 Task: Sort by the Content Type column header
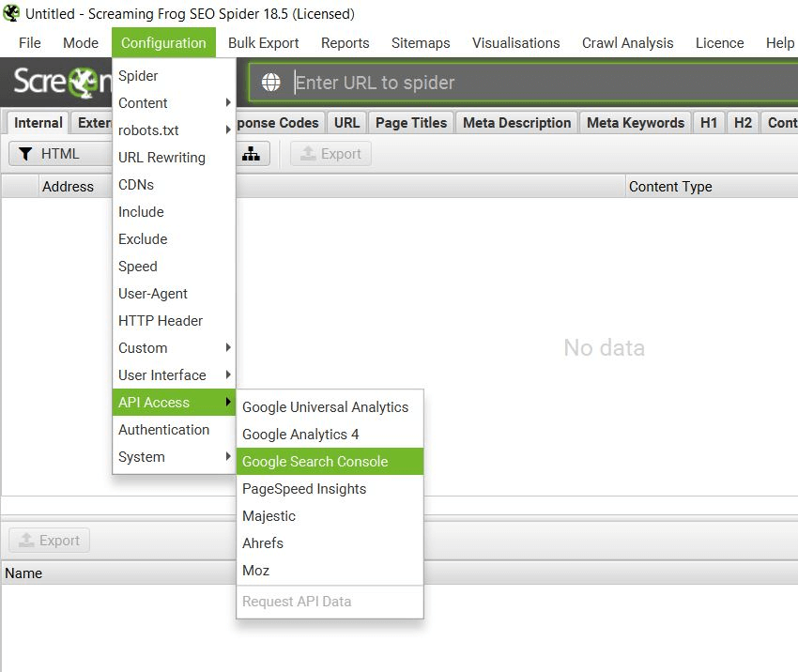(x=712, y=187)
